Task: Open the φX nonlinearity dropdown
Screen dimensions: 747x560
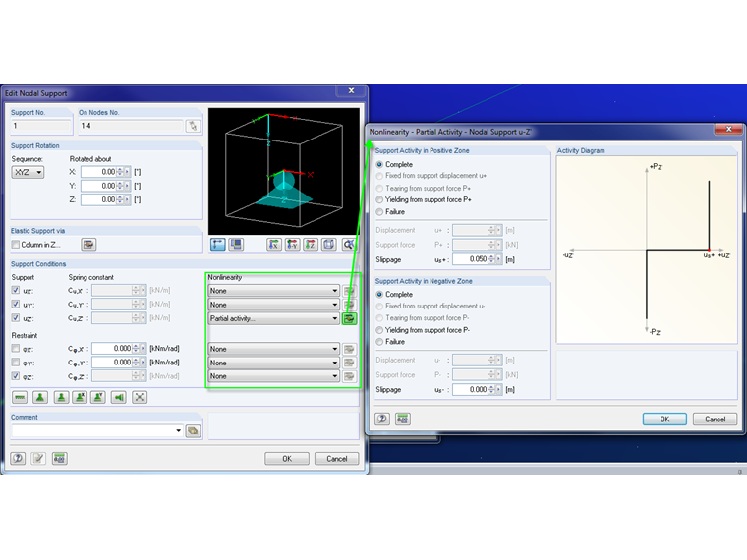Action: pyautogui.click(x=274, y=349)
